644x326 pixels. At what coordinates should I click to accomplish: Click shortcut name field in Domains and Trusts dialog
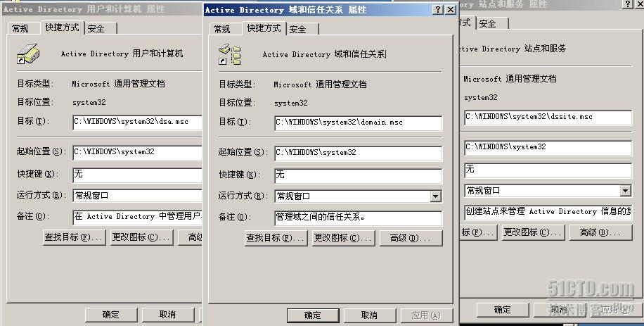click(325, 54)
